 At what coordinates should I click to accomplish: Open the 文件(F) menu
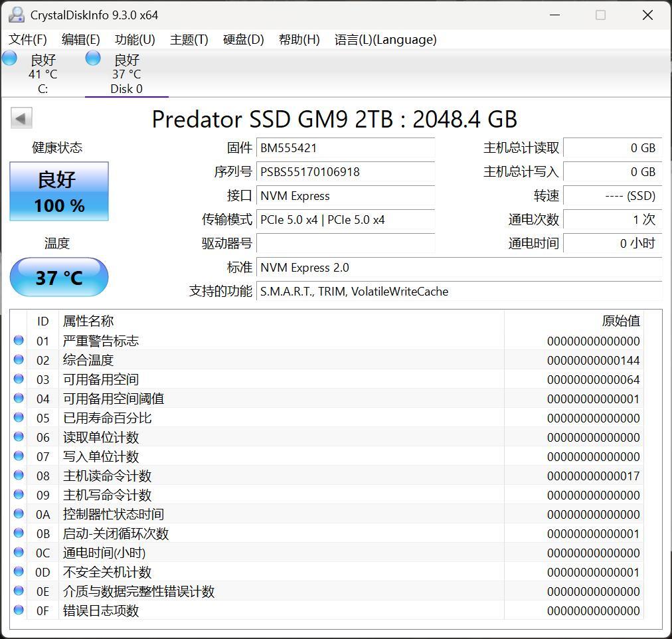(x=28, y=39)
